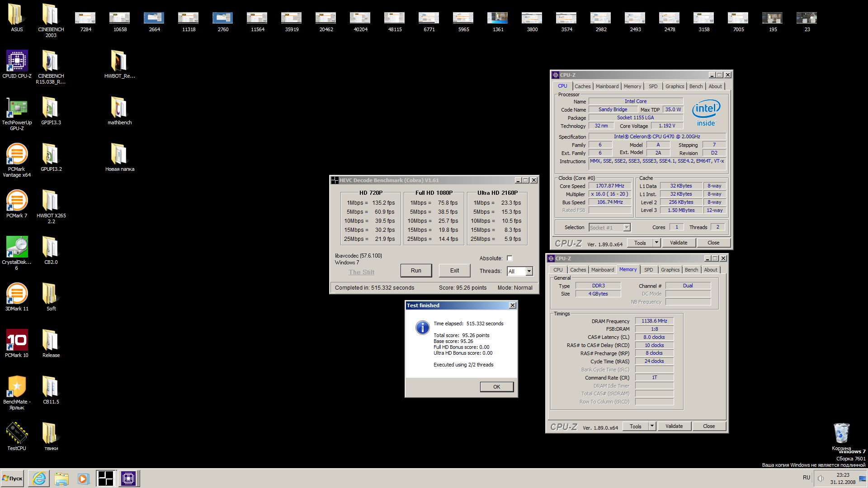
Task: Open About tab in bottom CPU-Z window
Action: (x=710, y=270)
